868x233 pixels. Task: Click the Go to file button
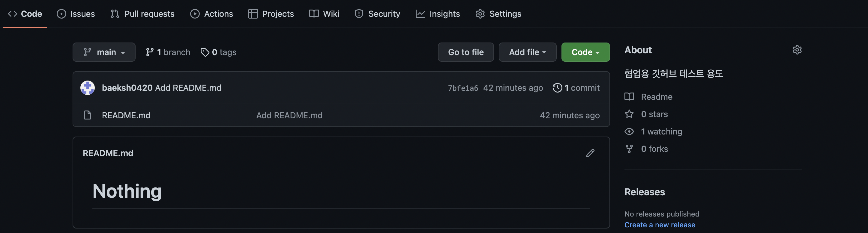pyautogui.click(x=466, y=52)
